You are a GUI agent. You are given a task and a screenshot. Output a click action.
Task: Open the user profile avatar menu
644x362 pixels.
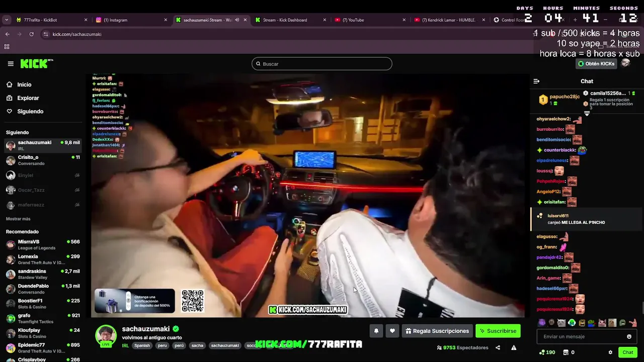(x=625, y=63)
